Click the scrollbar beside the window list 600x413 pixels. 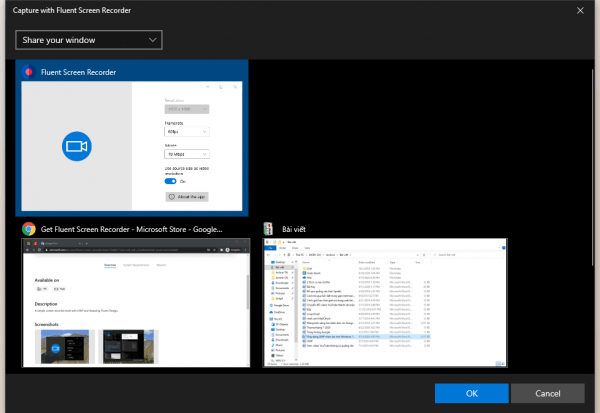pyautogui.click(x=593, y=167)
